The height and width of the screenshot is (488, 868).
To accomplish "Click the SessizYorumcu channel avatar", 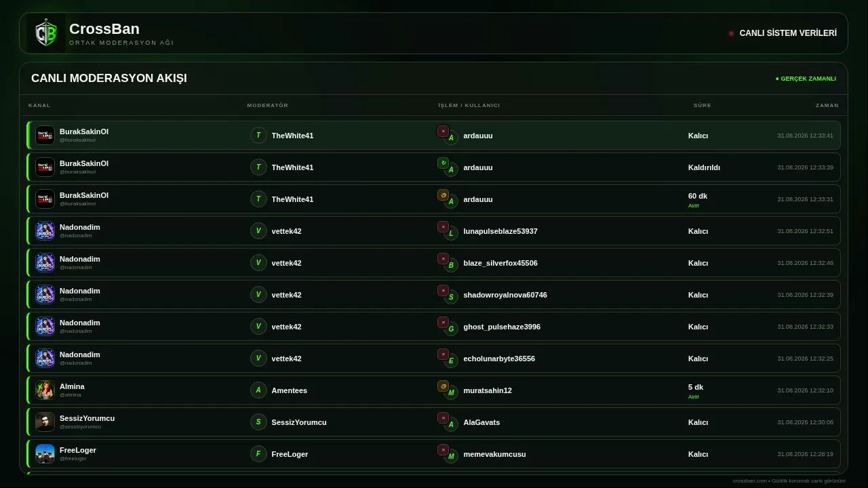I will pos(45,422).
